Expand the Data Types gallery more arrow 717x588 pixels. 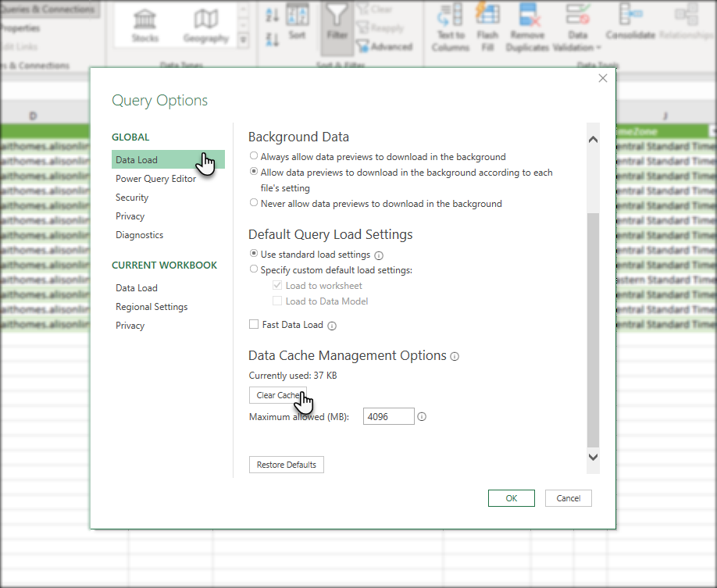click(243, 41)
